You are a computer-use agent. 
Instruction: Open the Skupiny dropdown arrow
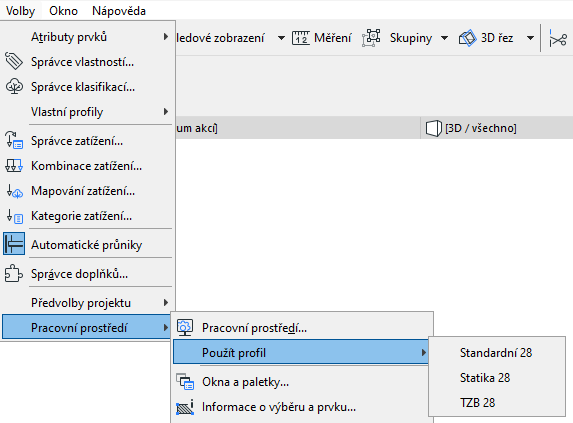[444, 38]
